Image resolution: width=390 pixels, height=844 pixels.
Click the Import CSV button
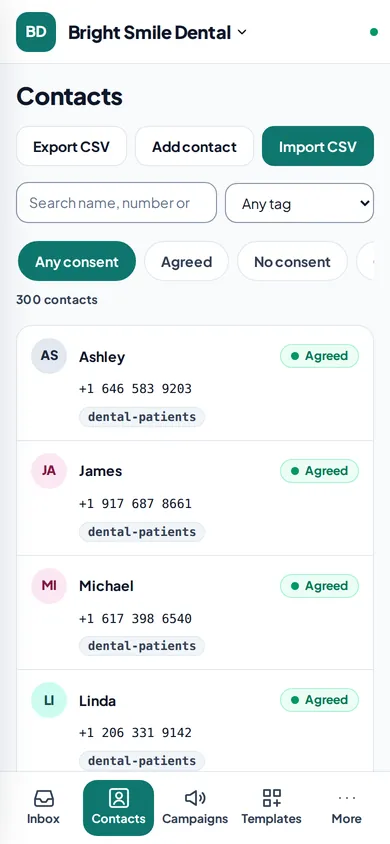point(318,146)
